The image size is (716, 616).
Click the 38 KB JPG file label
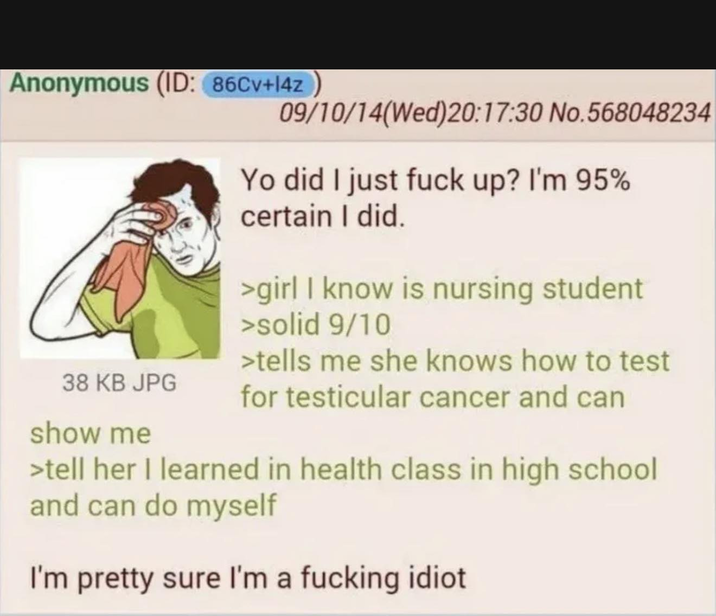119,382
